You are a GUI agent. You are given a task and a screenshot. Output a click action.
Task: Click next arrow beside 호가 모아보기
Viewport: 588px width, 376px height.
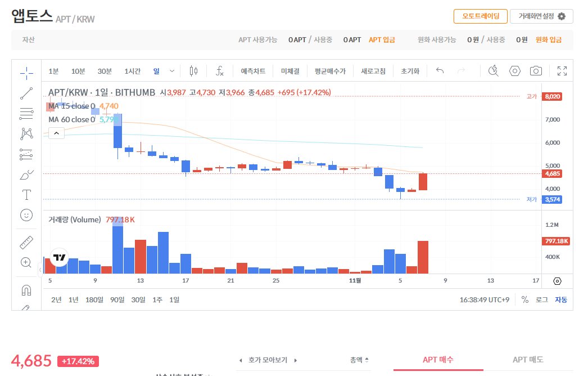[296, 360]
